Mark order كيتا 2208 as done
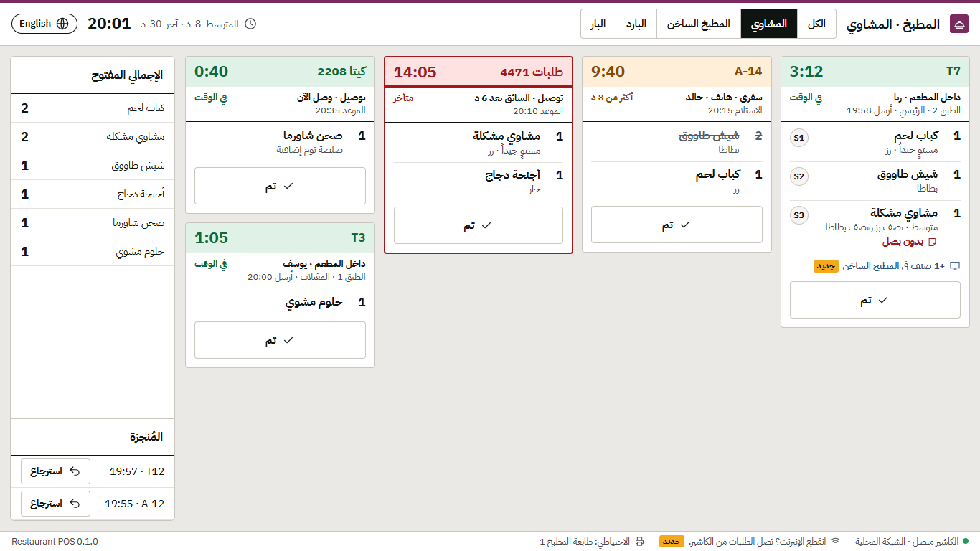980x551 pixels. 280,186
